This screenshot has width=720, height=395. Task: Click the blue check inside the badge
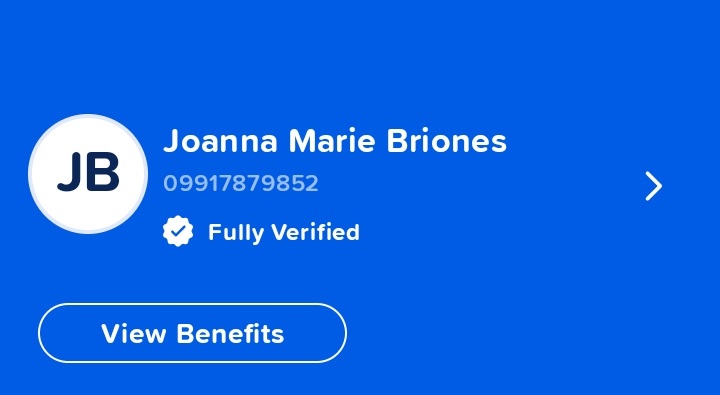(178, 232)
